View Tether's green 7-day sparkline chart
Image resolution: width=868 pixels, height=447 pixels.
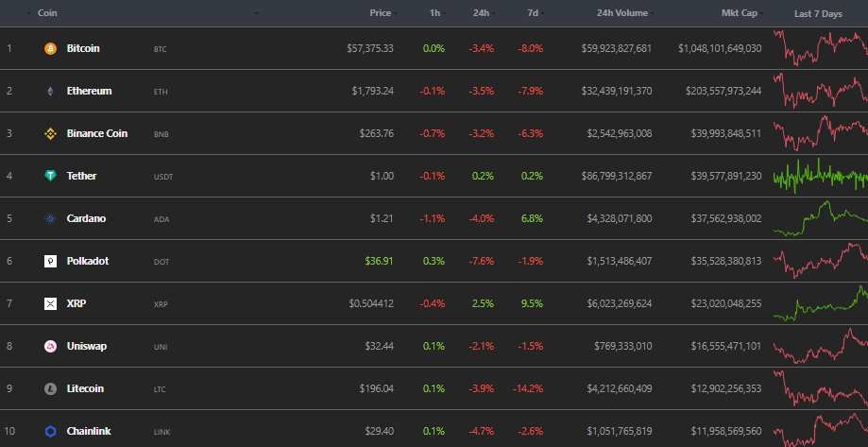coord(819,176)
